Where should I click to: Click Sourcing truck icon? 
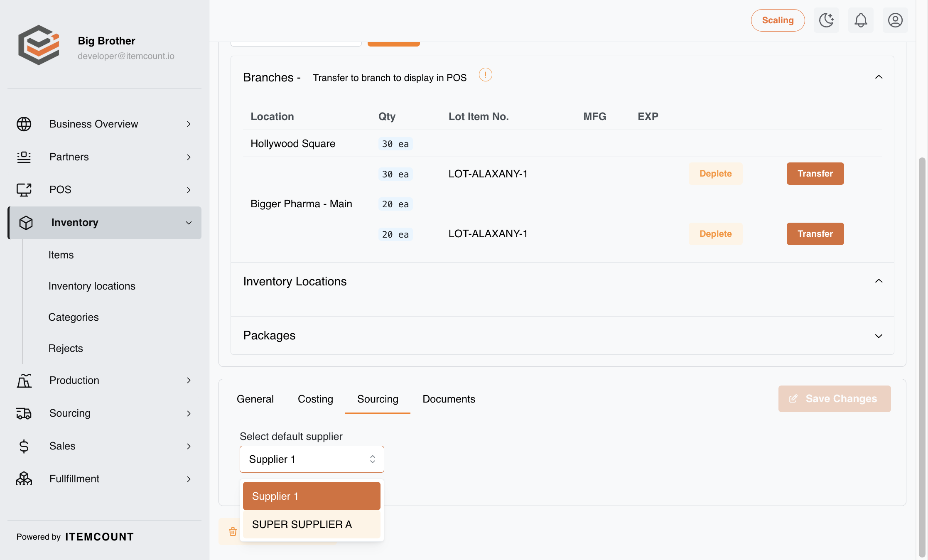coord(24,413)
